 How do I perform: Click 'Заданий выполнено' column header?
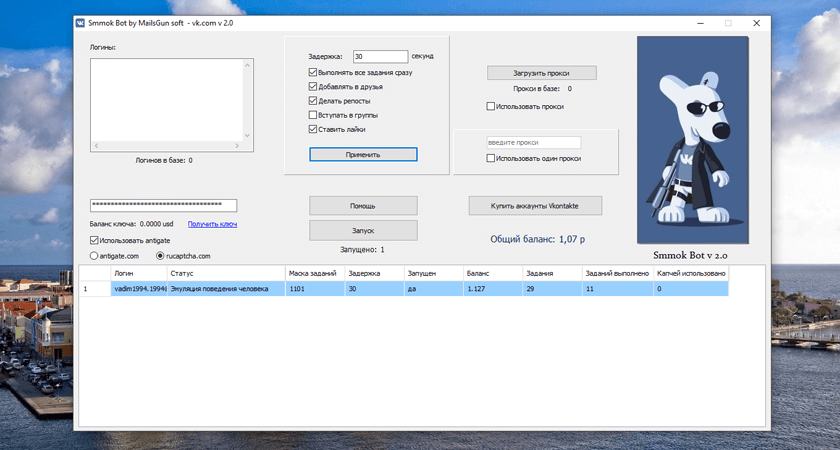point(618,274)
